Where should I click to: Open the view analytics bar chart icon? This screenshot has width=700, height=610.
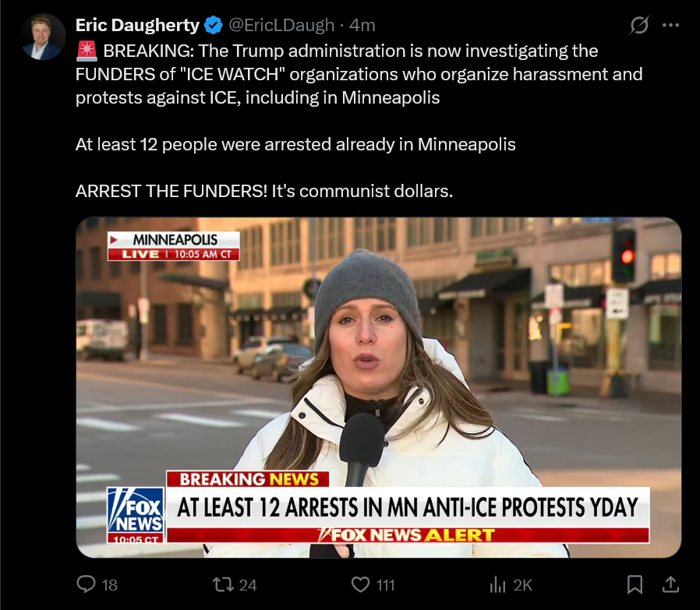[x=497, y=584]
